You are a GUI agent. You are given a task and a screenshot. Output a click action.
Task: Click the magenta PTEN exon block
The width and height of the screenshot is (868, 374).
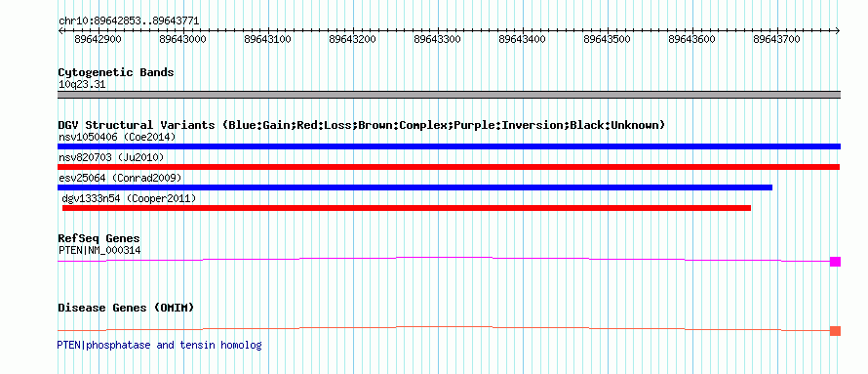[x=836, y=262]
